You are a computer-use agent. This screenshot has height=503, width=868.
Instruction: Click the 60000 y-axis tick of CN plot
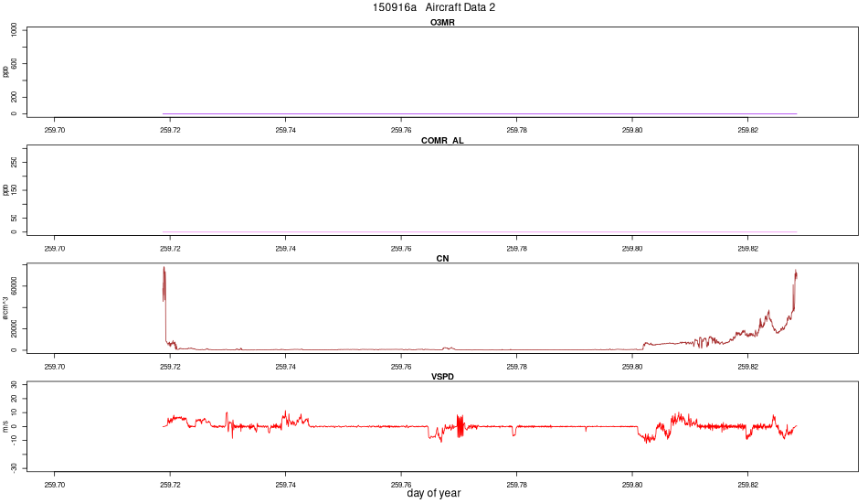pyautogui.click(x=14, y=286)
